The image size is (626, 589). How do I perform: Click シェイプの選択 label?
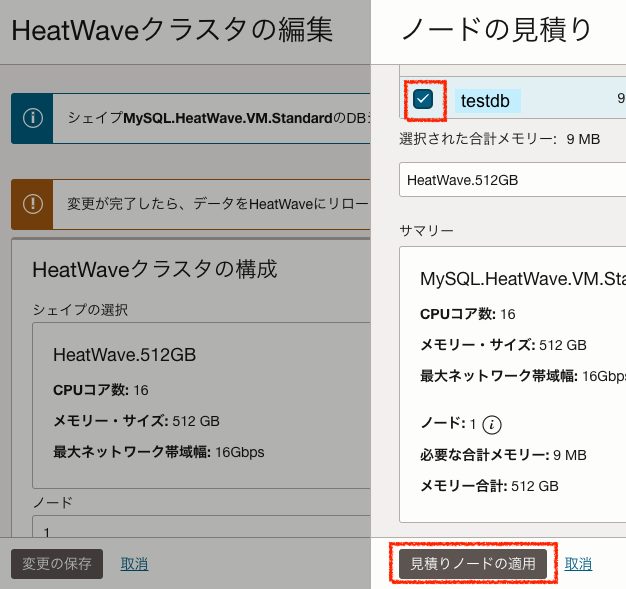pyautogui.click(x=80, y=309)
